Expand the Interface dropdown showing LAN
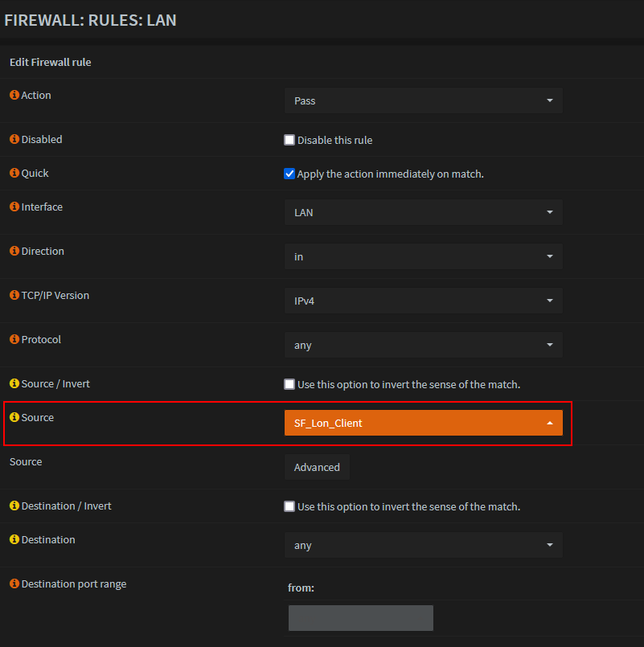 click(423, 212)
